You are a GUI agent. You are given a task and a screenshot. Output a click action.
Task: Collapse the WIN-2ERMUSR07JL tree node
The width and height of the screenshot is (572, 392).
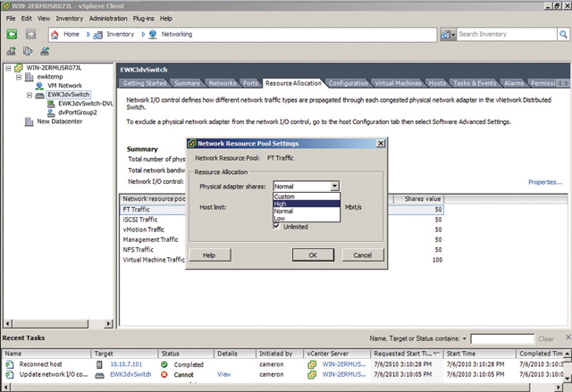pos(8,68)
